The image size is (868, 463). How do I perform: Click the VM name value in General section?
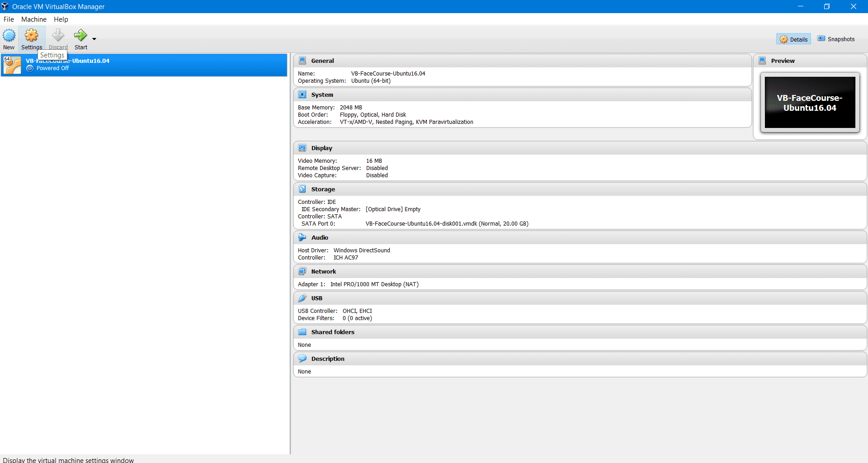(x=388, y=74)
